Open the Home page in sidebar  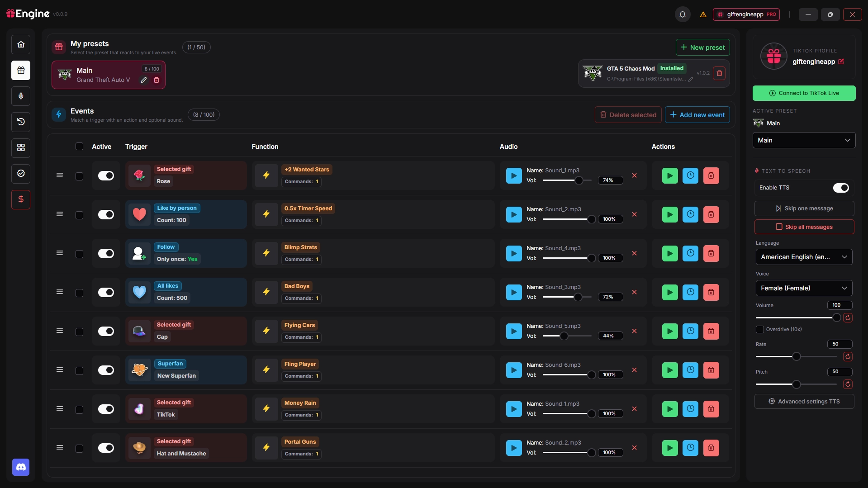21,44
